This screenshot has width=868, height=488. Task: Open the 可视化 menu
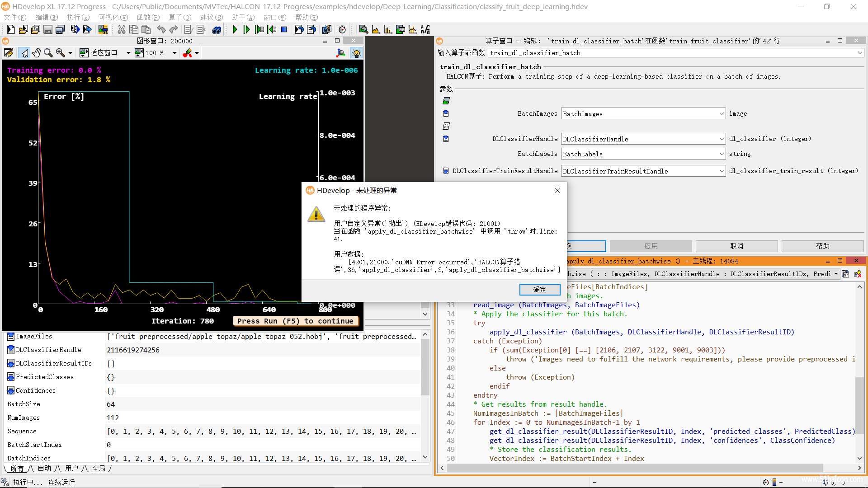tap(113, 17)
